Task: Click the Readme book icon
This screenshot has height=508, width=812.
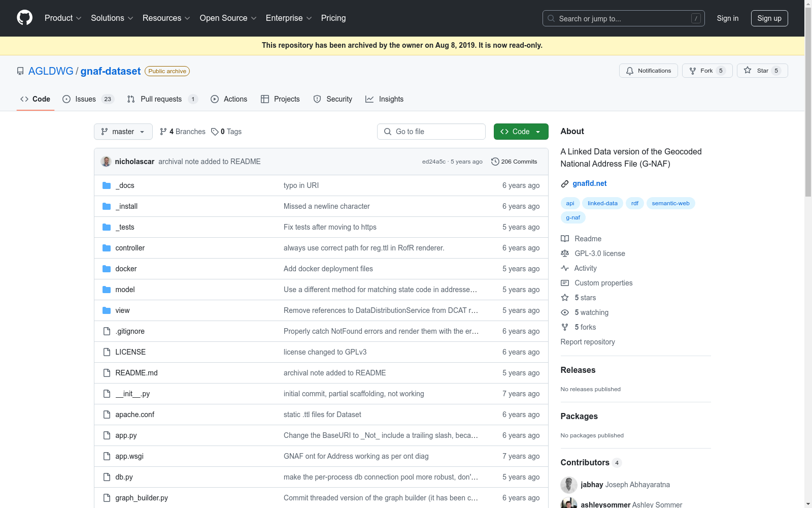Action: 565,239
